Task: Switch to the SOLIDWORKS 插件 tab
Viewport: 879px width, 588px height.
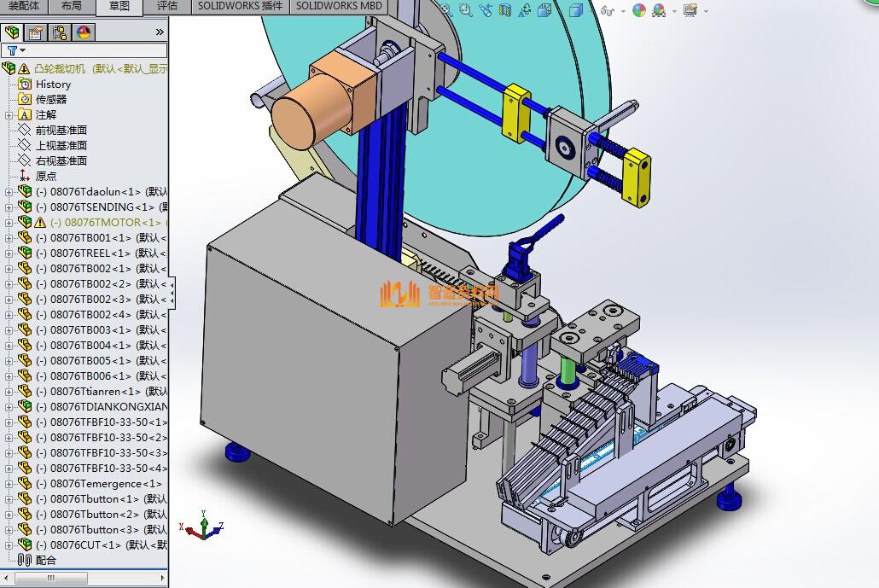Action: pyautogui.click(x=240, y=6)
